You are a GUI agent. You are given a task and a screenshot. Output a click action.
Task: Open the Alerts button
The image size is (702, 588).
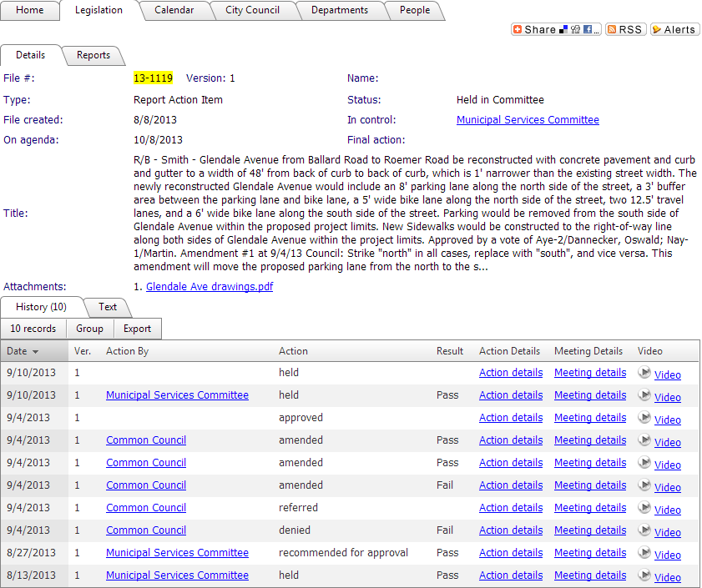(x=674, y=29)
